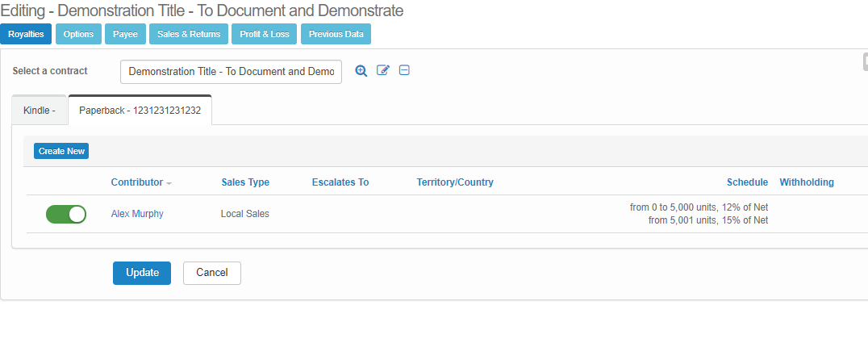This screenshot has width=868, height=364.
Task: View the Profit & Loss tab
Action: [x=265, y=34]
